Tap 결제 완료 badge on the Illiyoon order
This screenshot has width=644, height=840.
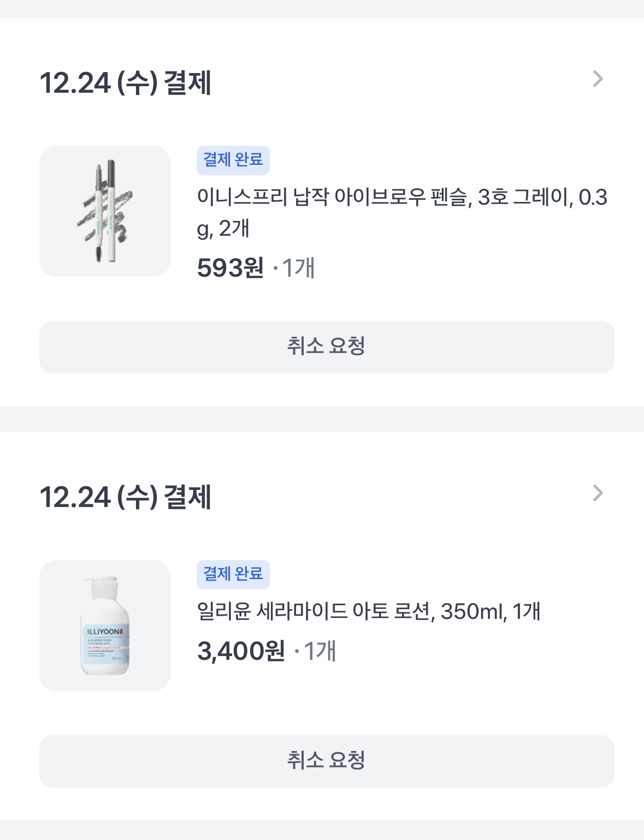click(233, 574)
